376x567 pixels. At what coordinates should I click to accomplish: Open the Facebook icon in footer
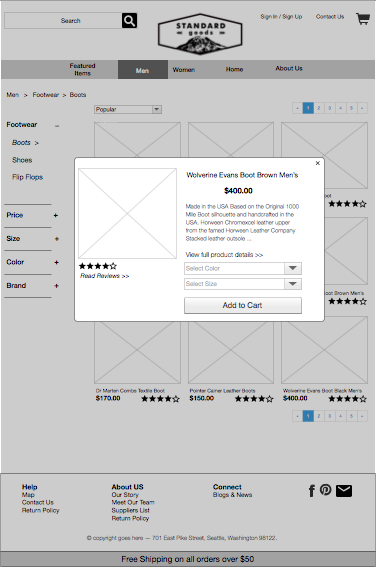(312, 491)
